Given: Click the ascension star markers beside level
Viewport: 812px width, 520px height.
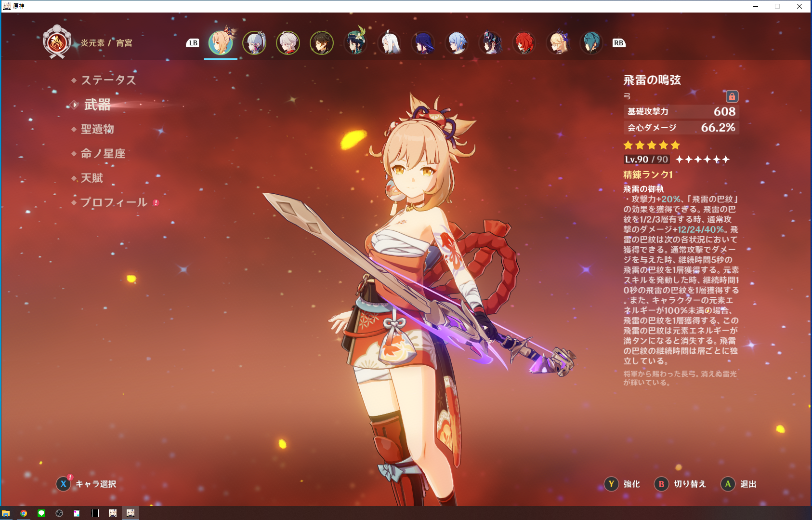Looking at the screenshot, I should click(x=703, y=160).
